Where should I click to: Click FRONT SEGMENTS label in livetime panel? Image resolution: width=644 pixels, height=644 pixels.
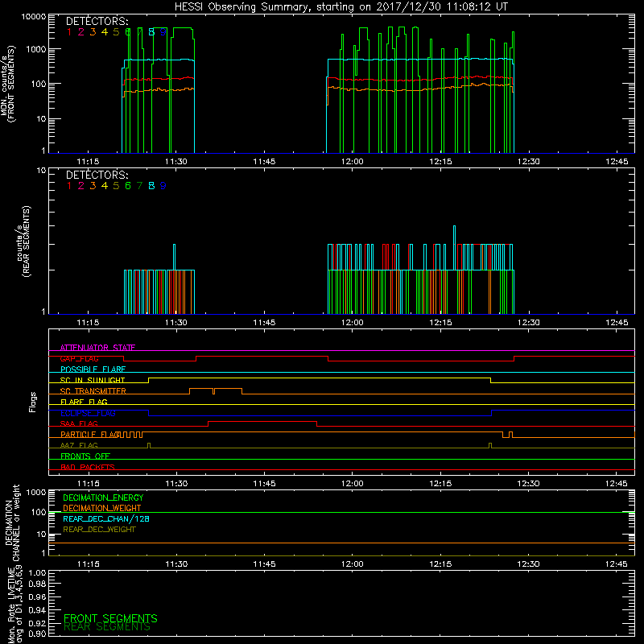(110, 618)
